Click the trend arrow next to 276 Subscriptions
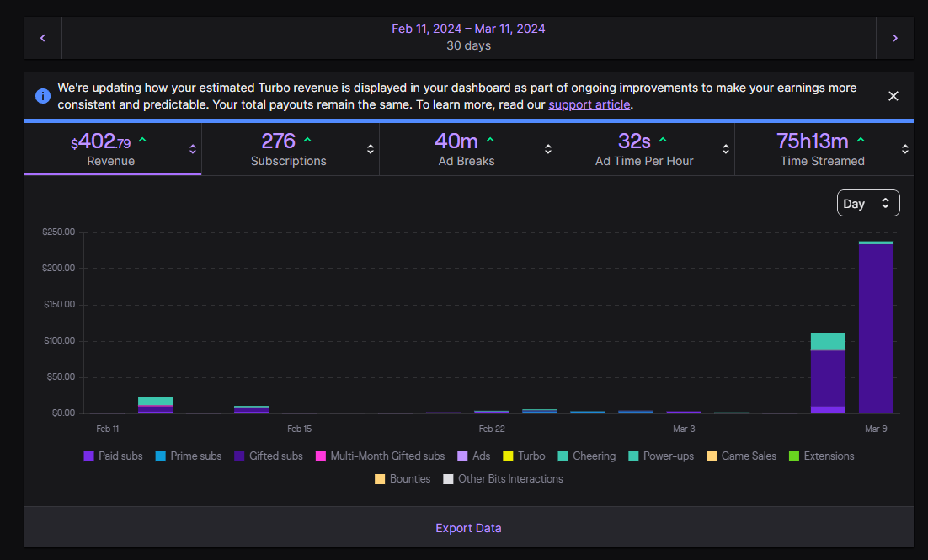Screen dimensions: 928x560 (x=307, y=140)
